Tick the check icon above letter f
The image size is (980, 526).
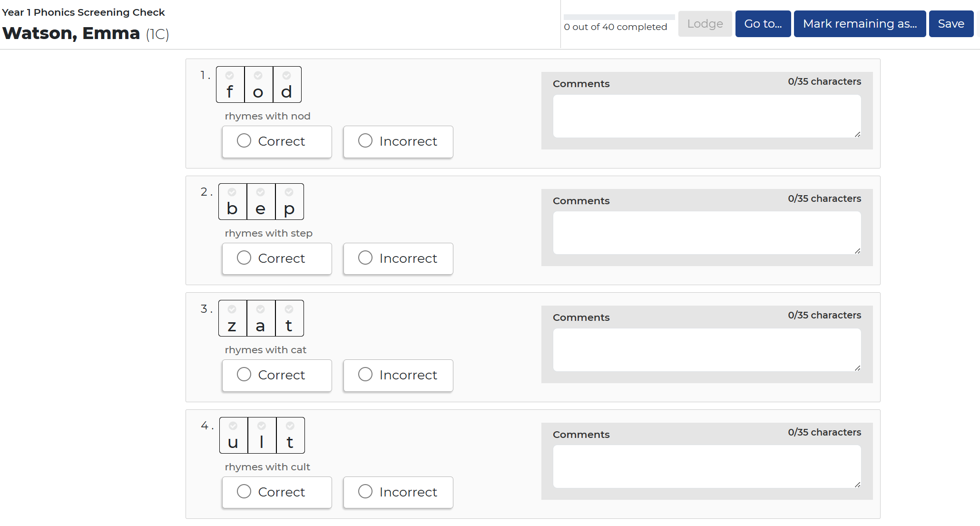(x=230, y=75)
